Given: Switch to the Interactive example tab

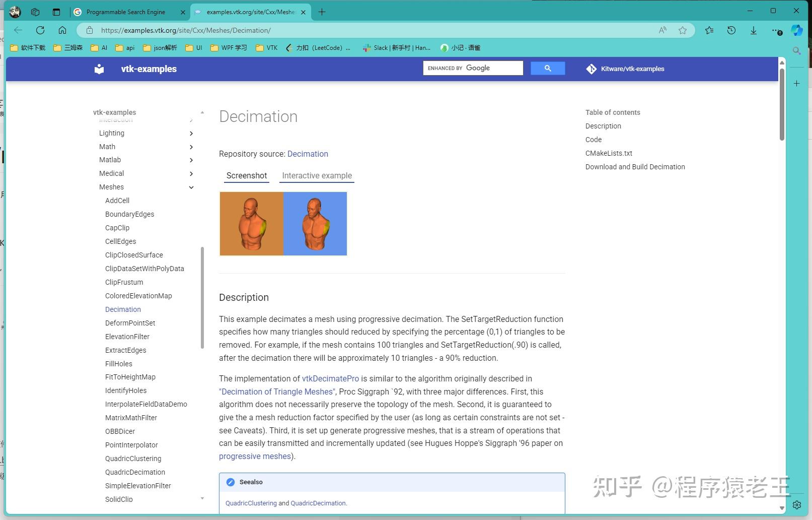Looking at the screenshot, I should [x=317, y=175].
